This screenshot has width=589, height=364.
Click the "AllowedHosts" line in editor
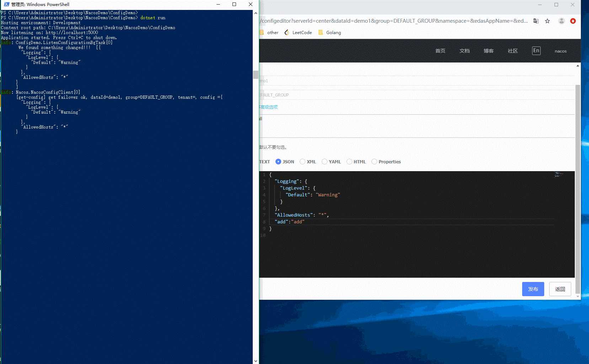(x=301, y=215)
